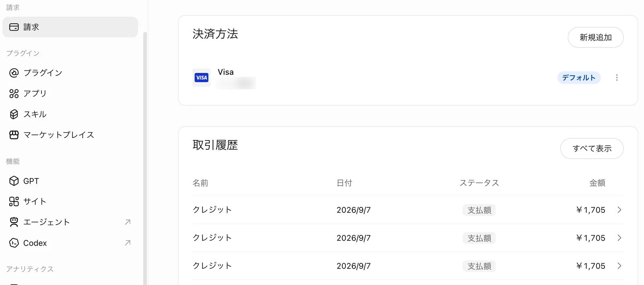Click the external link arrow beside エージェント
The height and width of the screenshot is (285, 644).
(128, 222)
